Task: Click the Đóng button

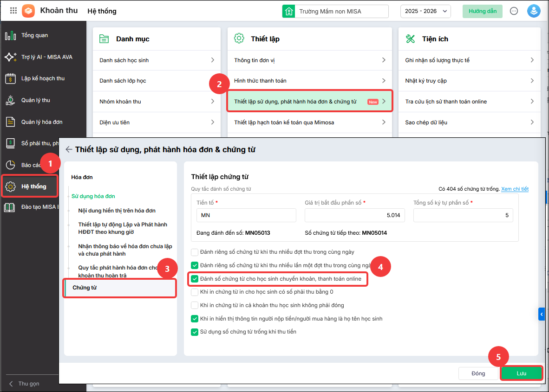Action: pyautogui.click(x=478, y=373)
